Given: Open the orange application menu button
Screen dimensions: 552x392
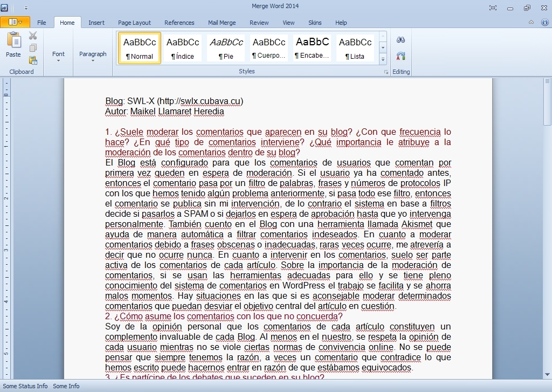Looking at the screenshot, I should click(15, 22).
